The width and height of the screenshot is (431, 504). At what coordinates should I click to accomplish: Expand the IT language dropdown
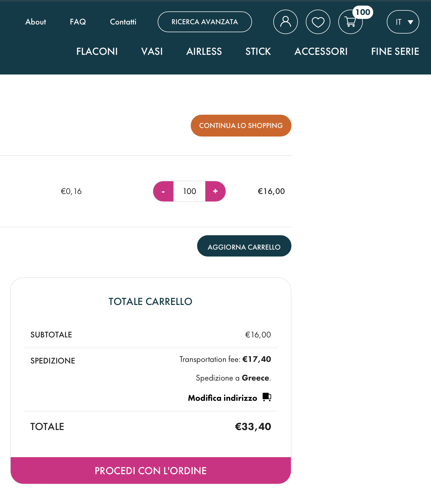pos(403,22)
